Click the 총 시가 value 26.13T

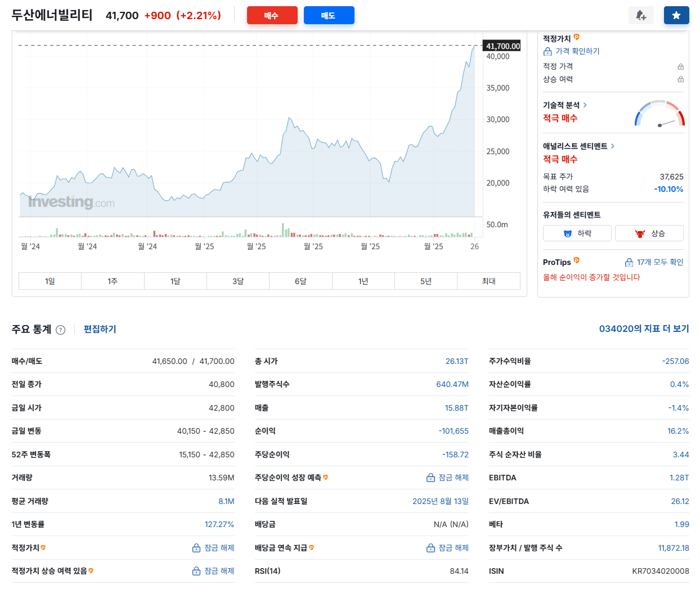pos(457,361)
